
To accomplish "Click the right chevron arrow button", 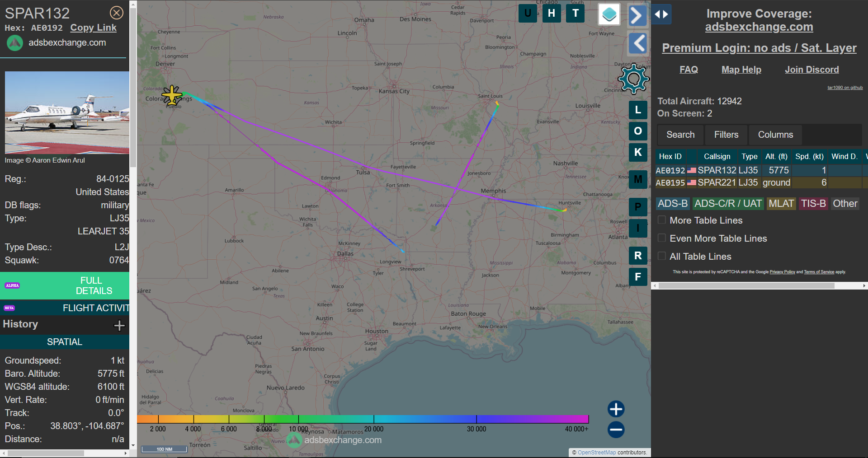I will 637,16.
